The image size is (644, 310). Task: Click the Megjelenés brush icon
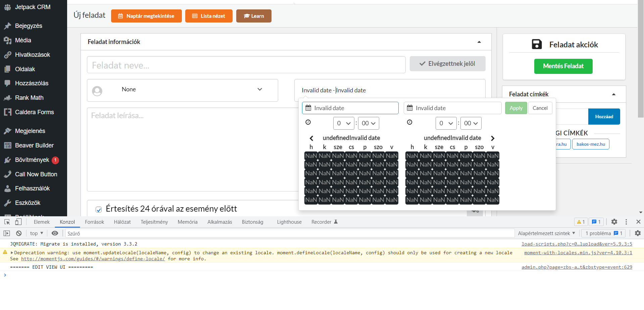[7, 131]
